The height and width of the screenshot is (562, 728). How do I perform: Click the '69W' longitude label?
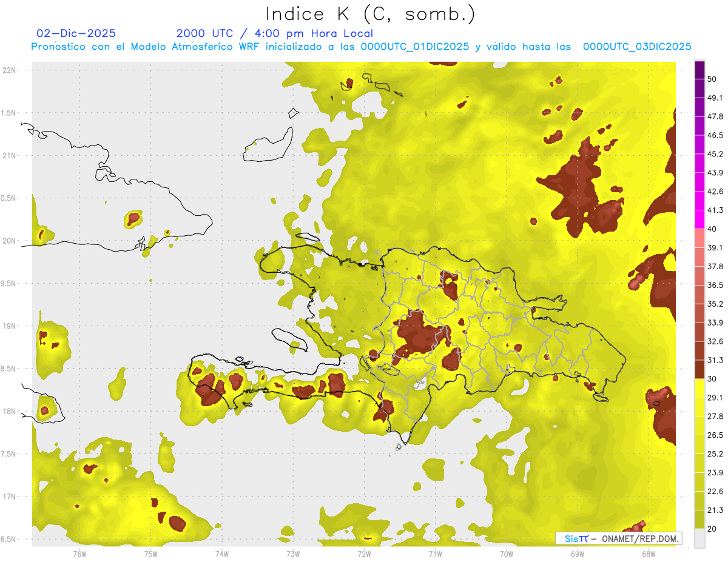[x=577, y=553]
